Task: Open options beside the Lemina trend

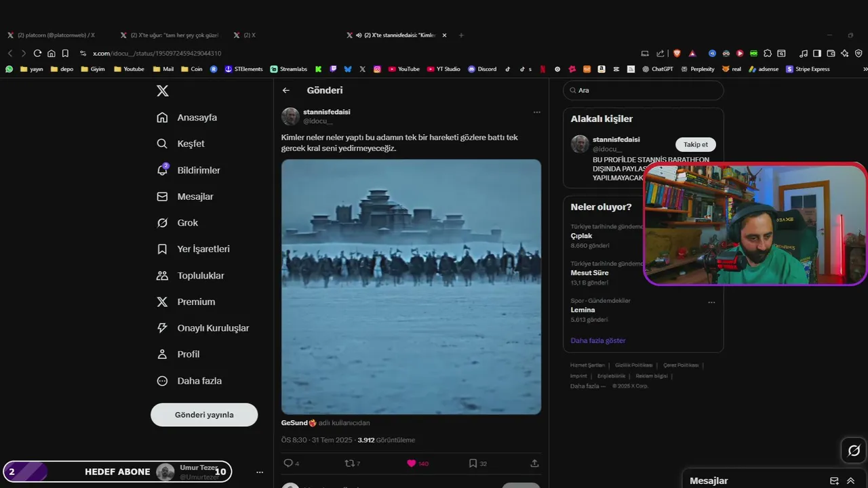Action: pos(711,302)
